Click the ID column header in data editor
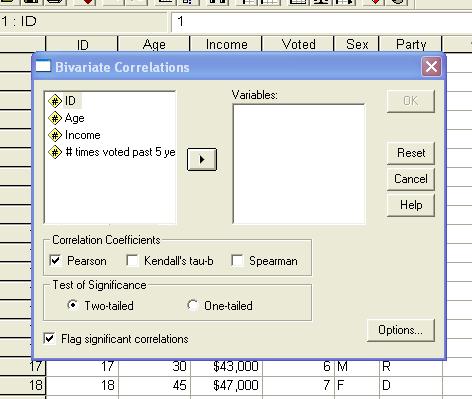This screenshot has width=472, height=399. (82, 44)
